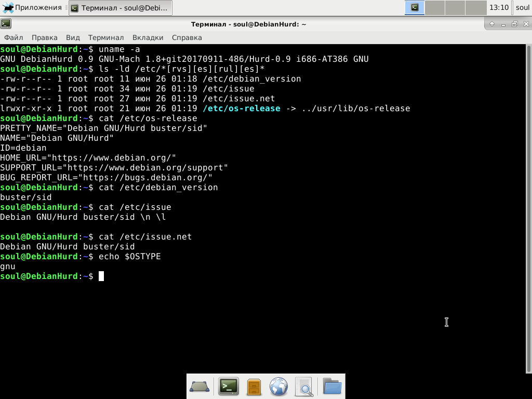Click the echo $OSTYPE command line
532x399 pixels.
tap(81, 257)
